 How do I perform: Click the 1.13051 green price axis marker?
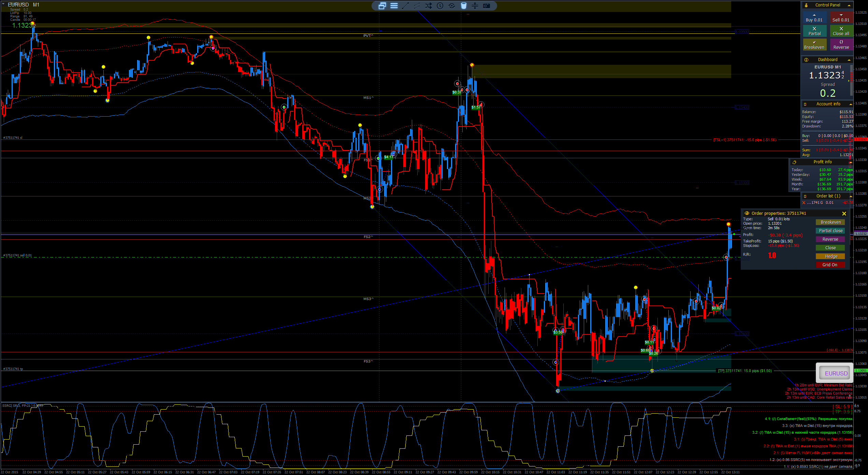click(860, 371)
